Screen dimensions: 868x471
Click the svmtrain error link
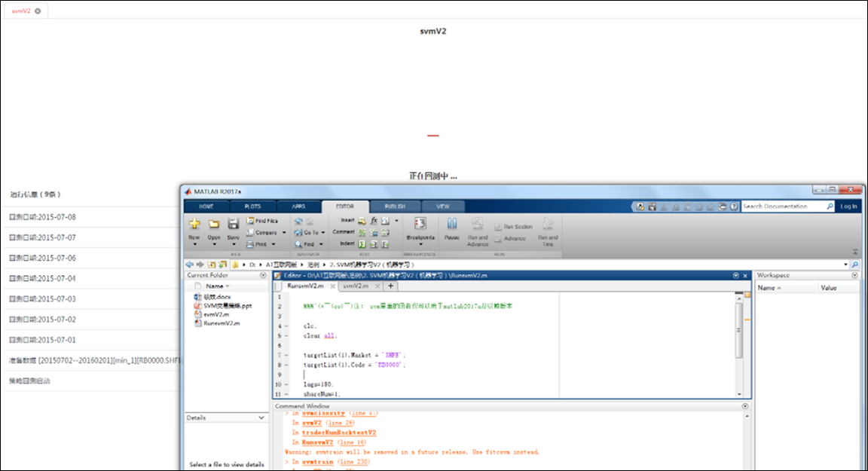[318, 461]
